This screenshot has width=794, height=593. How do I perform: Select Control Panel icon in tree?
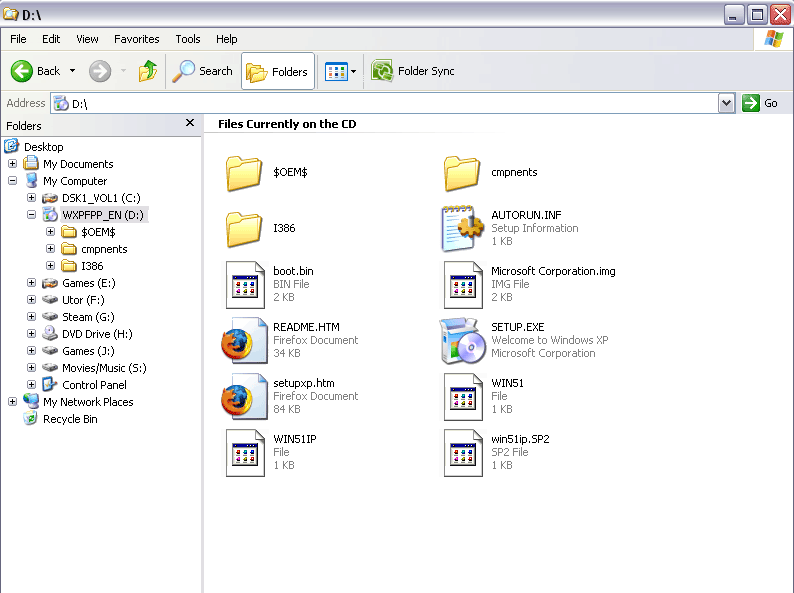(x=50, y=384)
